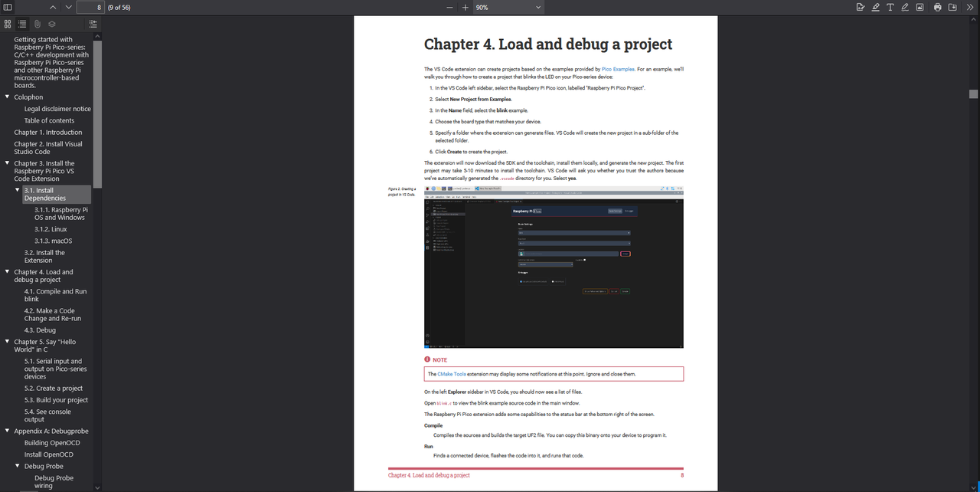Collapse Chapter 5 outline section
980x492 pixels.
click(x=7, y=342)
